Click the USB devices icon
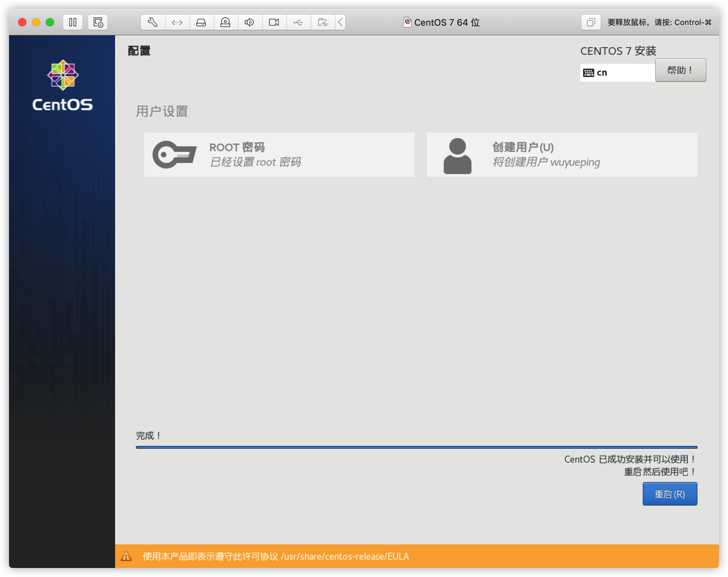 click(x=298, y=23)
